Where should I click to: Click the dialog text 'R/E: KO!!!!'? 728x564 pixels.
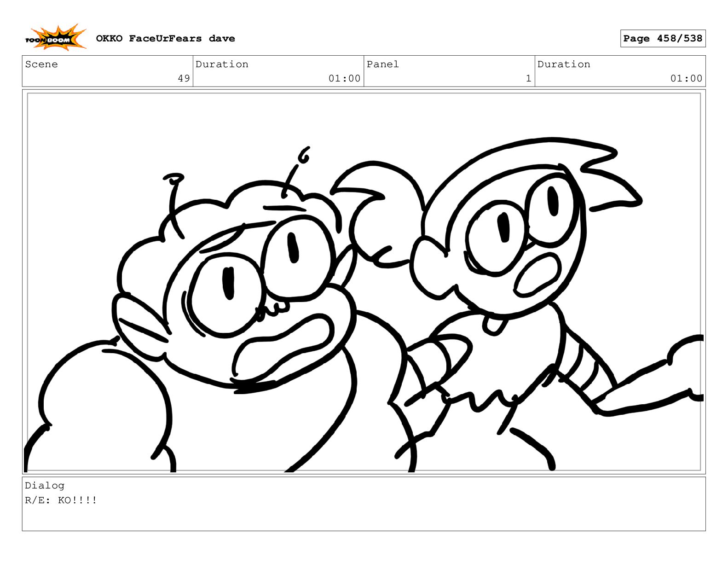pyautogui.click(x=61, y=500)
